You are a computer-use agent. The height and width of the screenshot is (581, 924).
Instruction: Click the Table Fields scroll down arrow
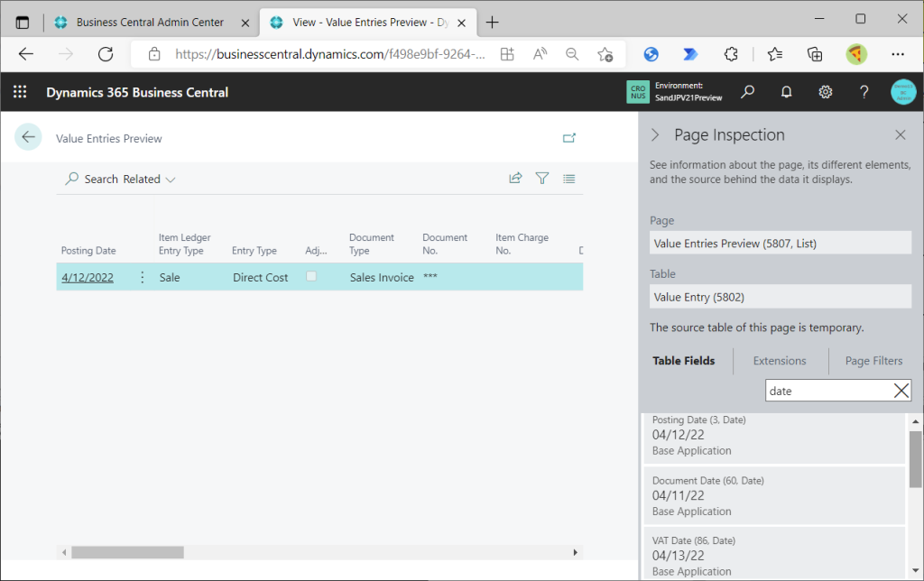(915, 570)
